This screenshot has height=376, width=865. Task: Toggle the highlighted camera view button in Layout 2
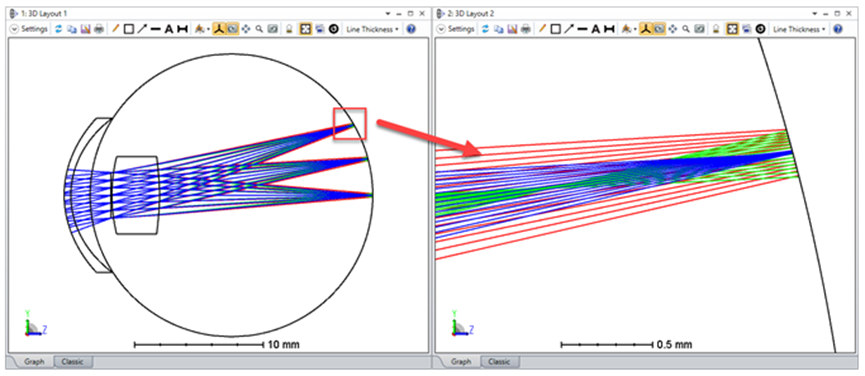[658, 29]
